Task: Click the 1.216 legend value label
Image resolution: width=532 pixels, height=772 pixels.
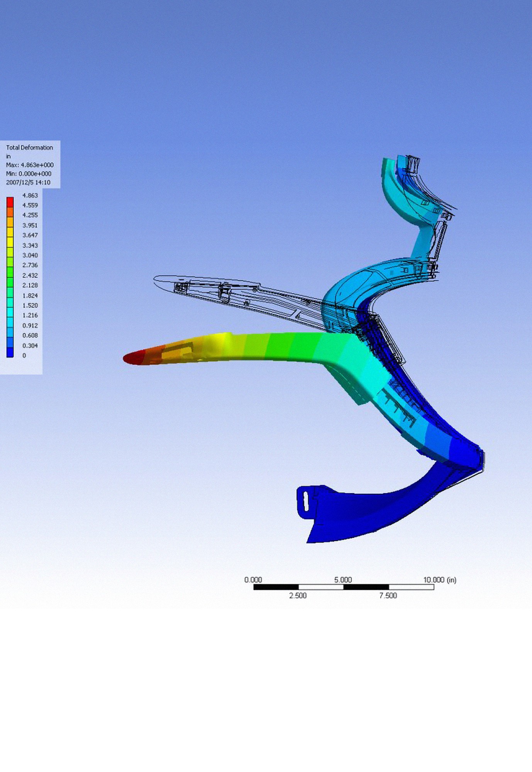Action: pos(30,315)
